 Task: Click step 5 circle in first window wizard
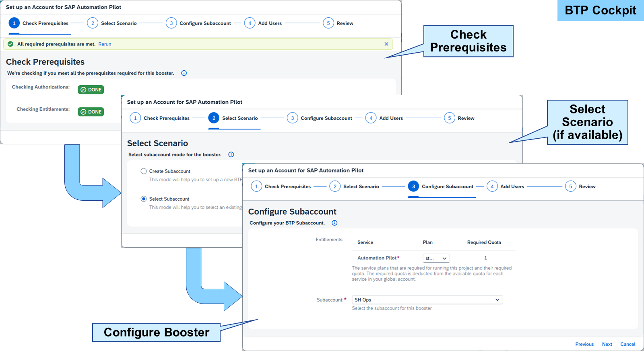[x=328, y=23]
